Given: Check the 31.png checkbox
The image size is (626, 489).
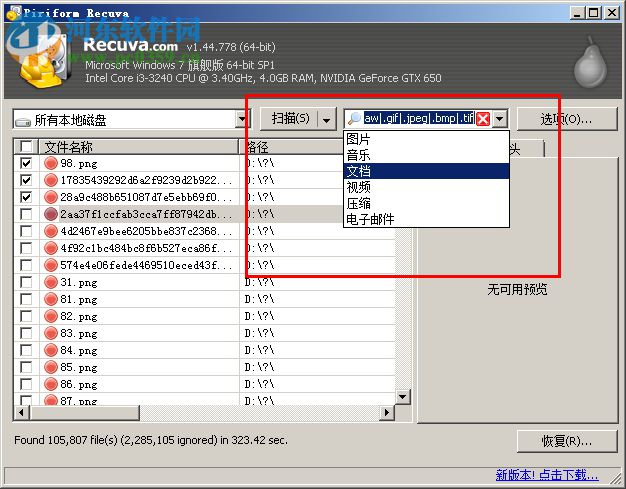Looking at the screenshot, I should click(26, 282).
